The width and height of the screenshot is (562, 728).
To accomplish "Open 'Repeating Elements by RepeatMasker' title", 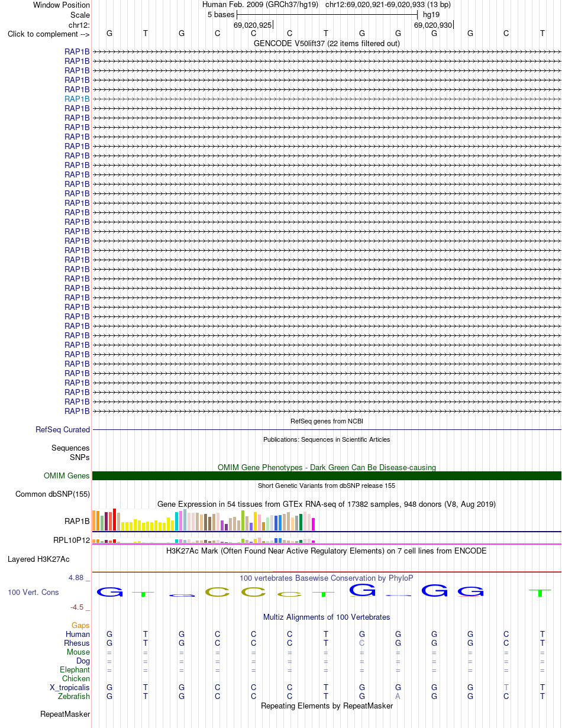I will [x=327, y=706].
